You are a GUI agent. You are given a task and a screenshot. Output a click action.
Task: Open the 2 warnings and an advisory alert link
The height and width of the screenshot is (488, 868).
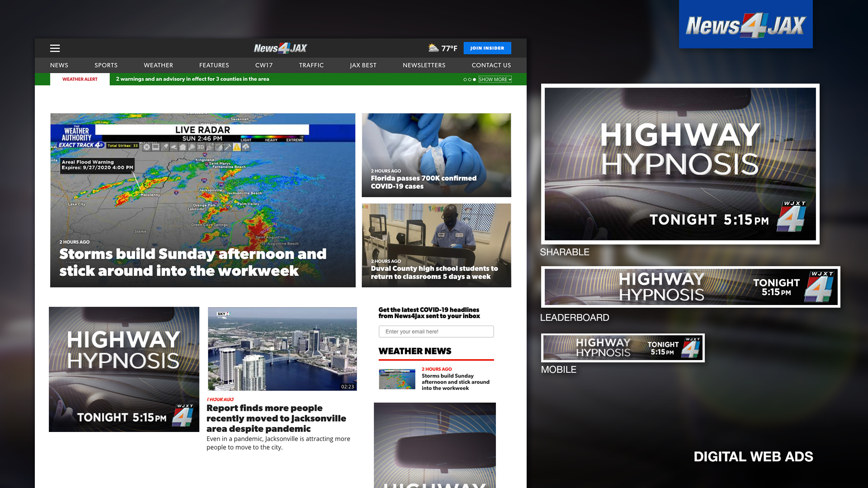tap(193, 79)
